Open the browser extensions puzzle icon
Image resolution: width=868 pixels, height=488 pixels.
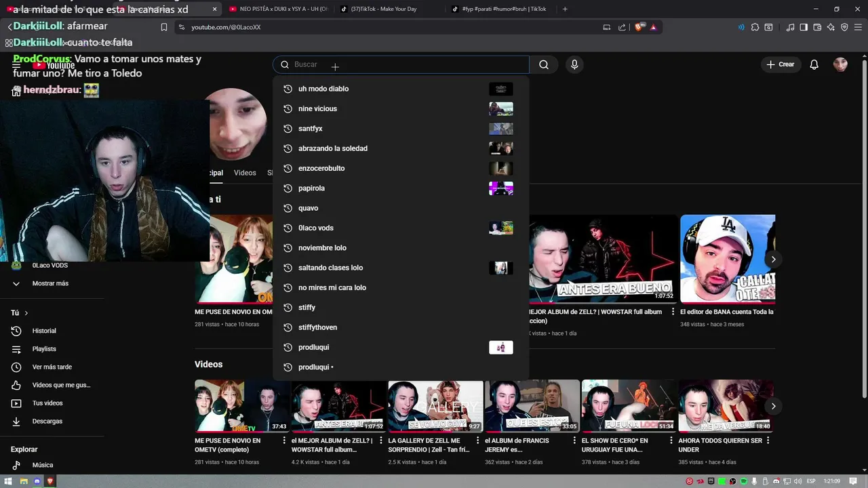tap(755, 27)
